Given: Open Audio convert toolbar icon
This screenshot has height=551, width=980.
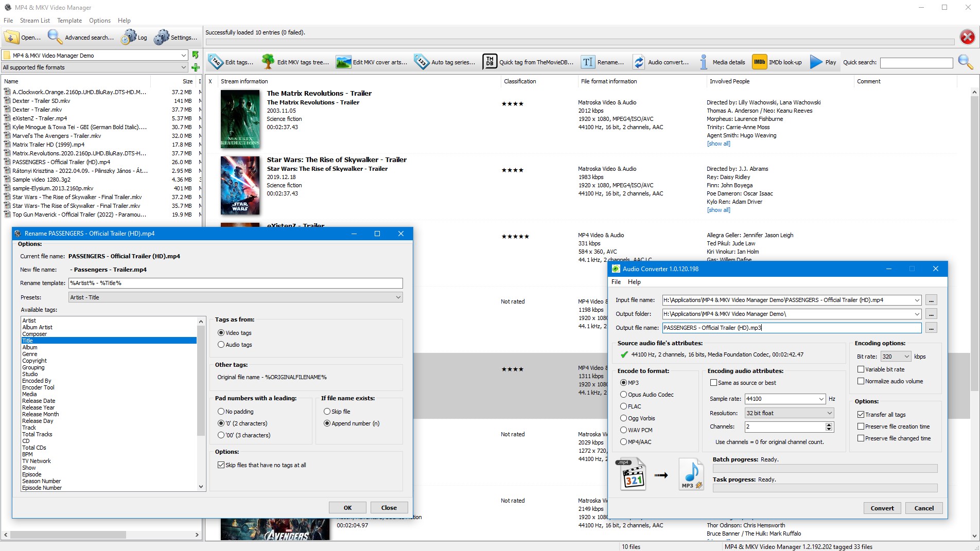Looking at the screenshot, I should pyautogui.click(x=639, y=62).
